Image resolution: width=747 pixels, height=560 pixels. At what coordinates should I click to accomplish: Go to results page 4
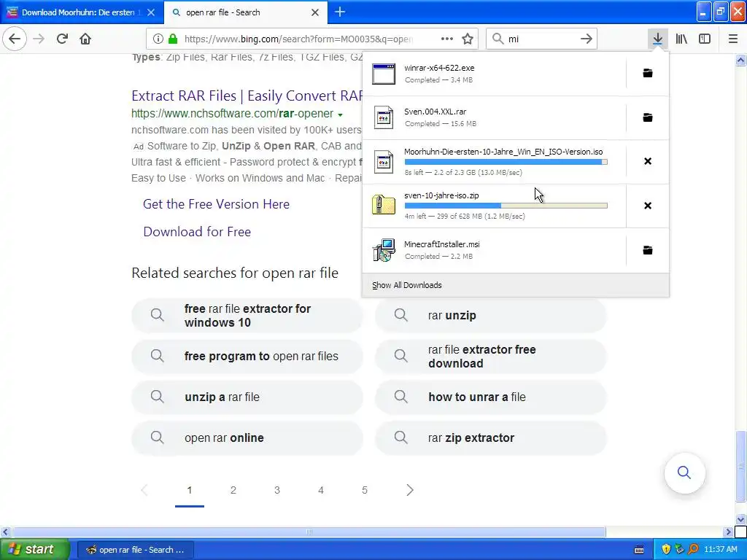pyautogui.click(x=321, y=490)
